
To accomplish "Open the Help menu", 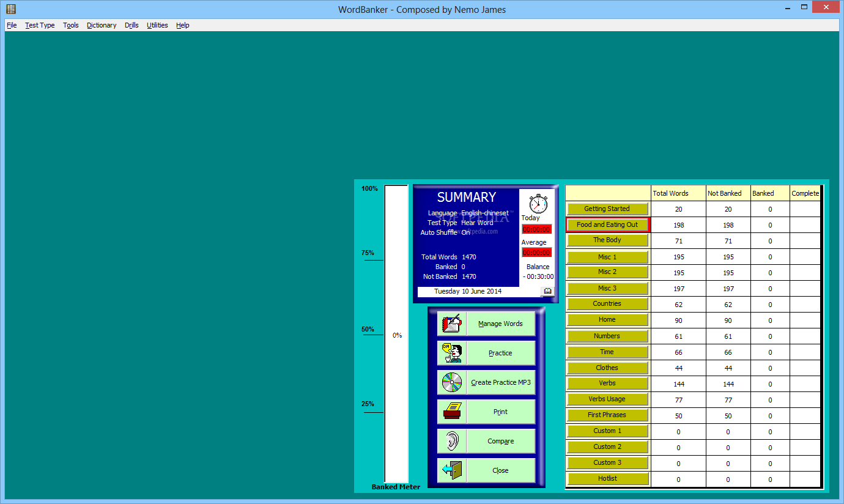I will [x=183, y=25].
